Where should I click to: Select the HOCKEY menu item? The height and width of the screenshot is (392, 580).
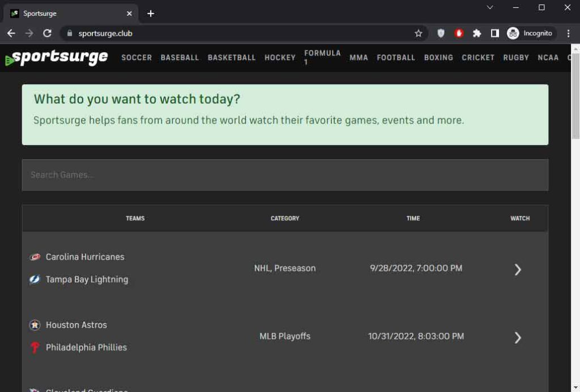280,57
